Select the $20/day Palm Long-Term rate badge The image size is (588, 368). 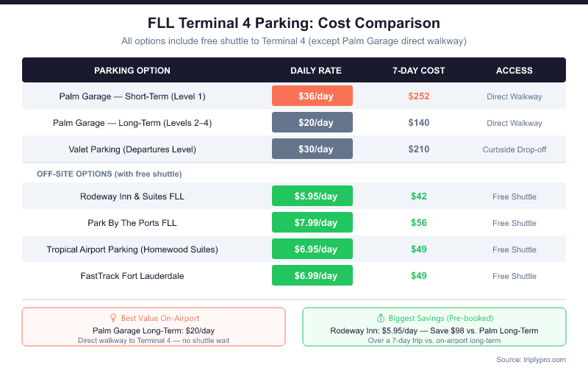pos(312,122)
